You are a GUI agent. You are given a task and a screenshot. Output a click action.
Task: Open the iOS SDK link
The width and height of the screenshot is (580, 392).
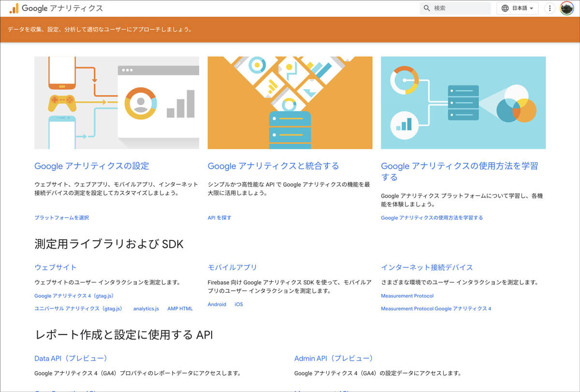click(239, 305)
